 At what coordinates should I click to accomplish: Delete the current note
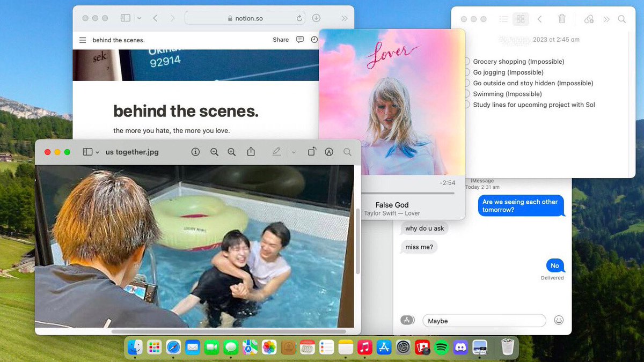[x=562, y=19]
